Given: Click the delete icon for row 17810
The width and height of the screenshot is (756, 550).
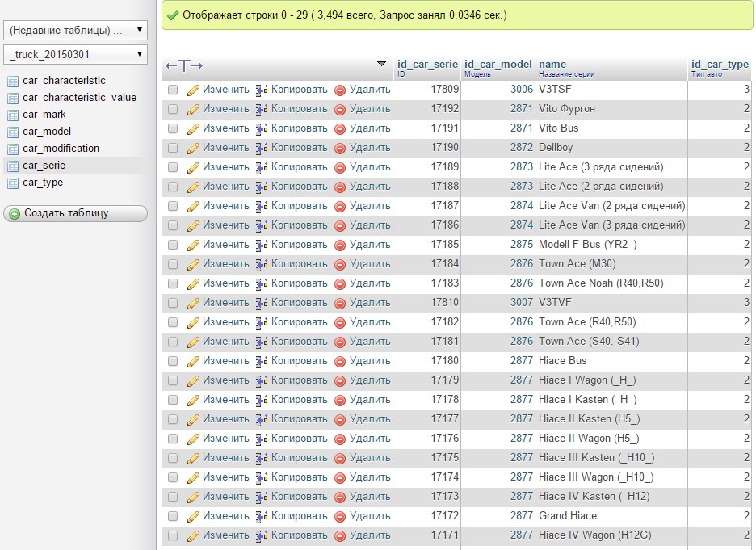Looking at the screenshot, I should pos(340,303).
